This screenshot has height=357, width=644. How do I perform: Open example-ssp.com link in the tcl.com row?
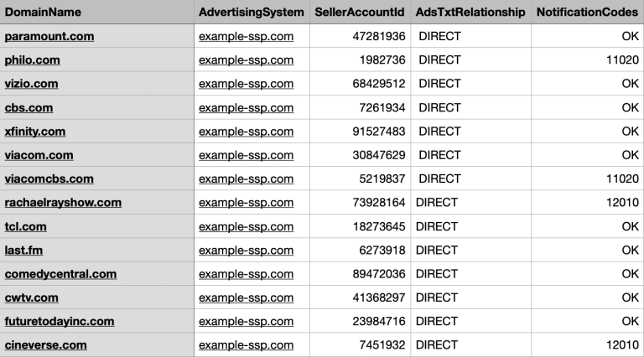click(x=247, y=226)
